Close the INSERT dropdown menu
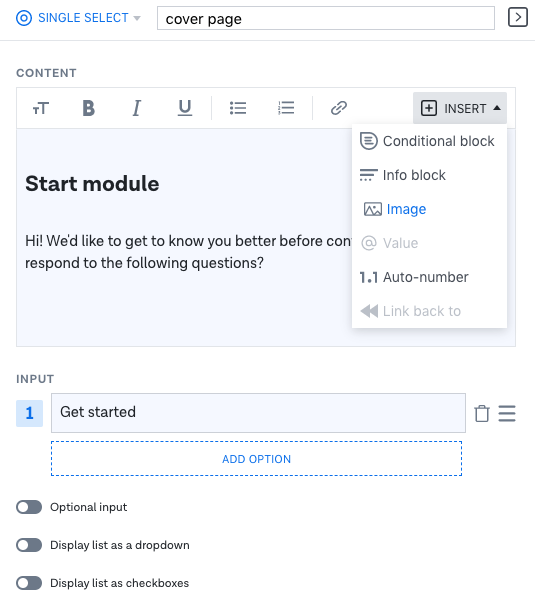 (460, 108)
